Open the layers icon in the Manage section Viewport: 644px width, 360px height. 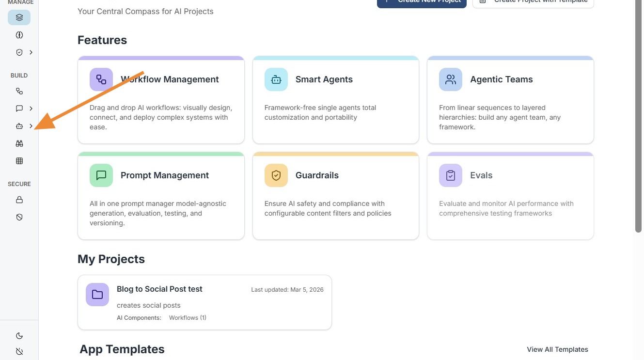[x=19, y=17]
